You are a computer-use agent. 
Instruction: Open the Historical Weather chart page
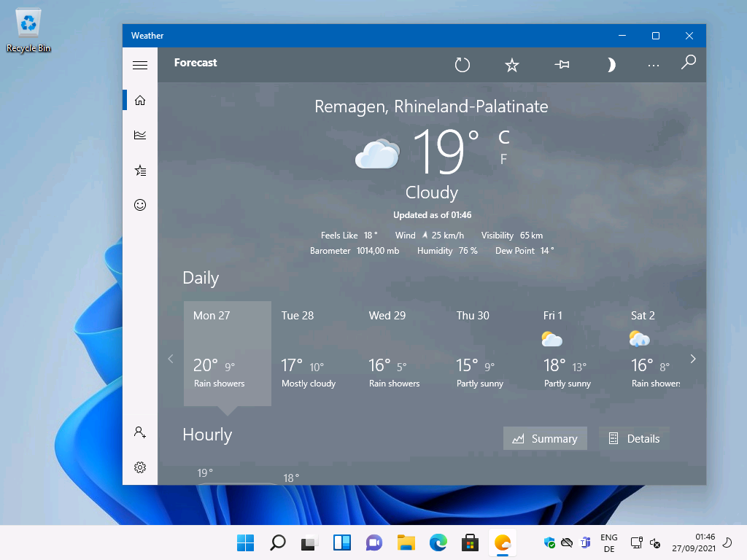click(140, 135)
